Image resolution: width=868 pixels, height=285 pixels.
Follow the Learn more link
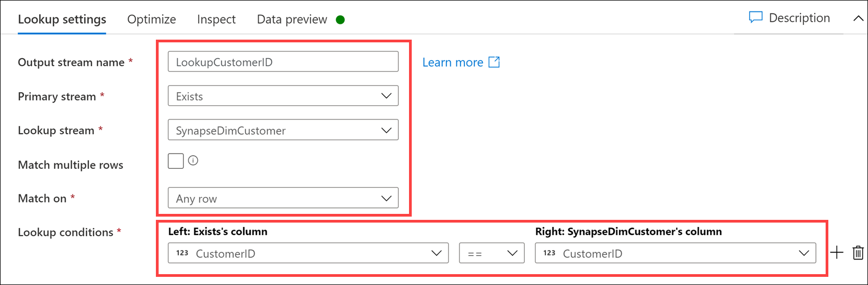point(453,62)
